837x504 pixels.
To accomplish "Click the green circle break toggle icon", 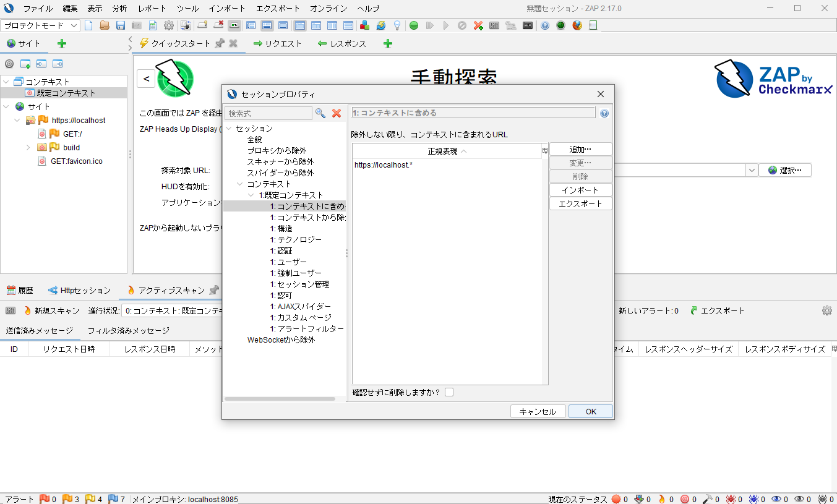I will tap(414, 25).
